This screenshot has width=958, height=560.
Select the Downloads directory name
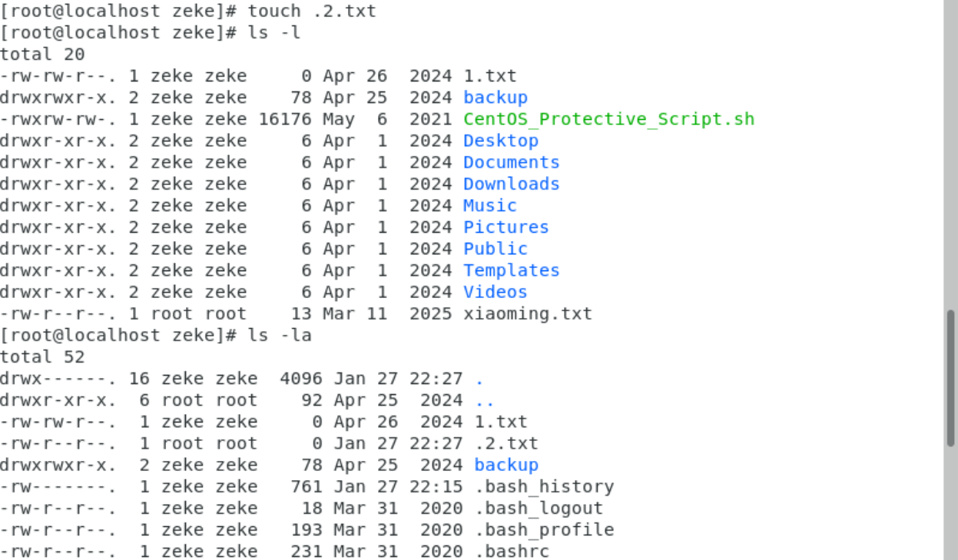point(511,184)
